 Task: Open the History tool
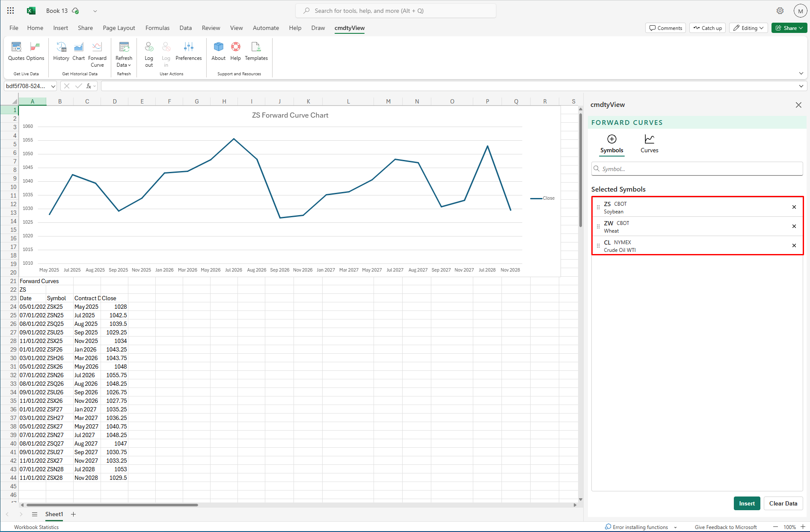(61, 51)
